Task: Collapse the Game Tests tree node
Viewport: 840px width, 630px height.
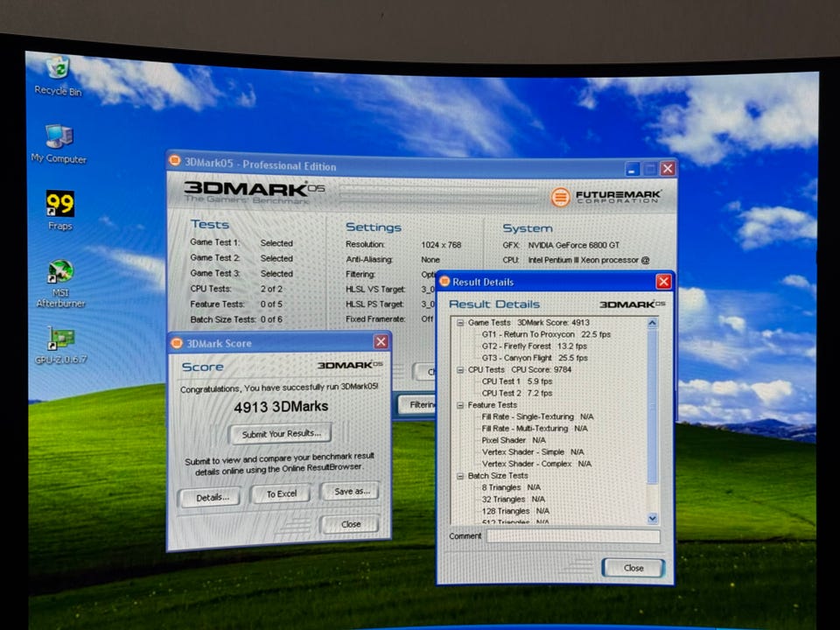Action: point(460,323)
